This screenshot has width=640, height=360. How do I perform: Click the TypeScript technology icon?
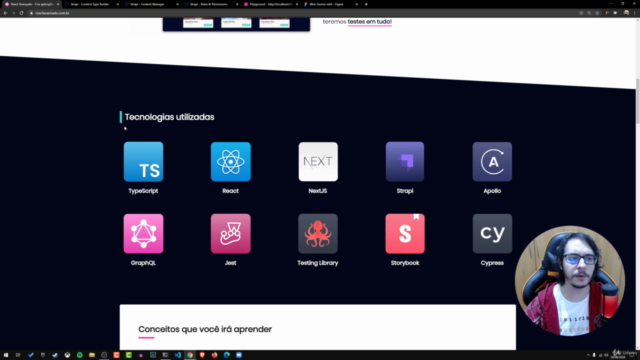tap(143, 162)
